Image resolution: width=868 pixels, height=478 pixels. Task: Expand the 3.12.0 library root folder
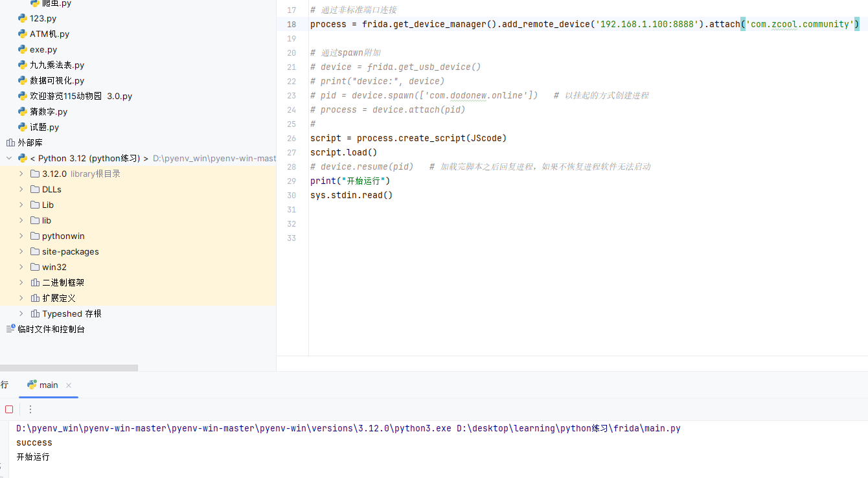pyautogui.click(x=21, y=174)
